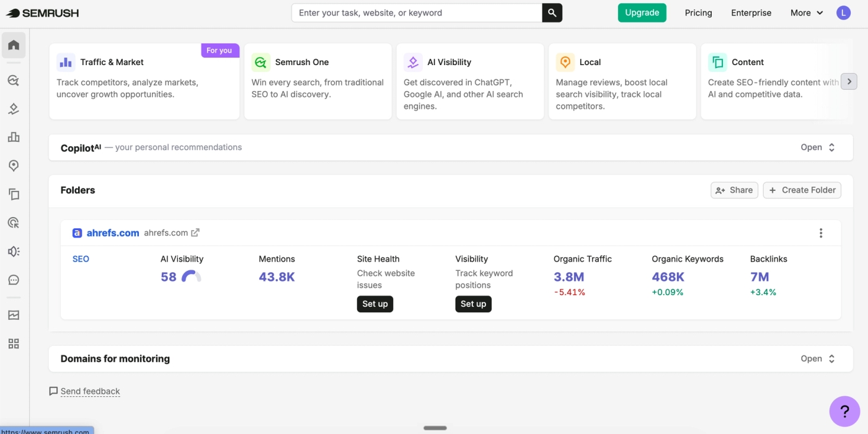Viewport: 868px width, 434px height.
Task: Open the More dropdown menu
Action: [x=807, y=13]
